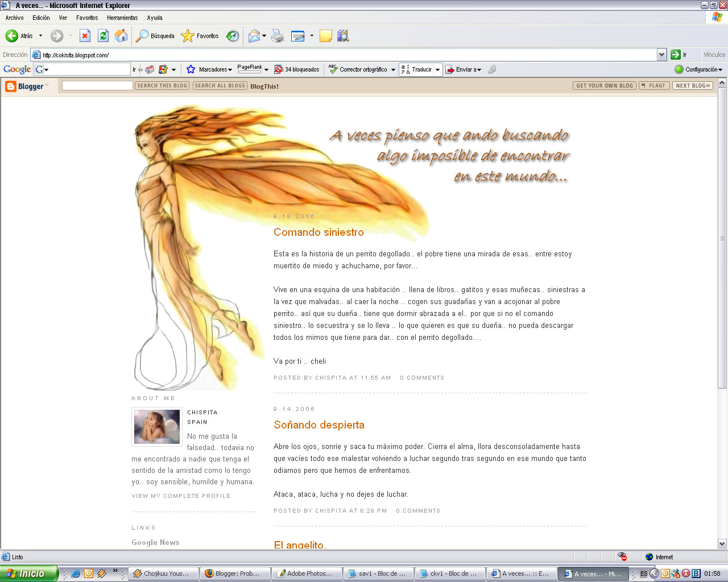Image resolution: width=728 pixels, height=582 pixels.
Task: Print the page with the printer icon
Action: (278, 36)
